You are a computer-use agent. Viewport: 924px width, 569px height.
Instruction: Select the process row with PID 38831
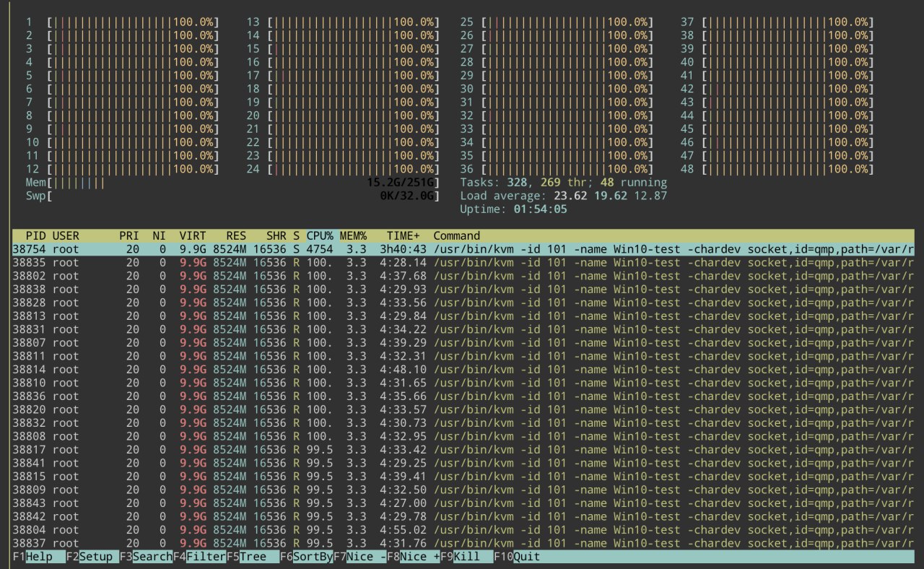point(463,329)
